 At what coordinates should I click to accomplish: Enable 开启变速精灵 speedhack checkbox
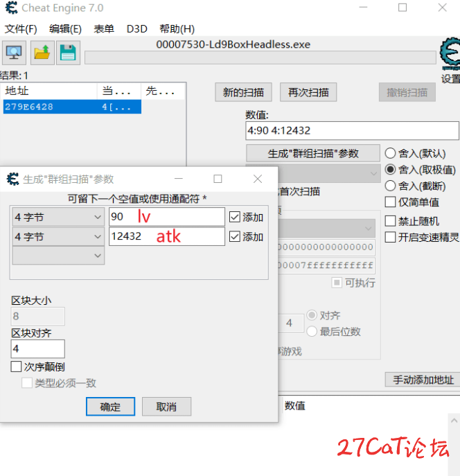[390, 237]
